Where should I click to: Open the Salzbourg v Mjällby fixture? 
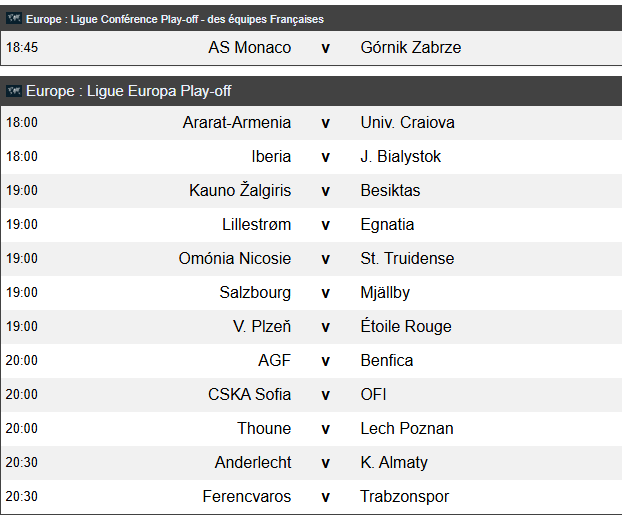coord(311,292)
